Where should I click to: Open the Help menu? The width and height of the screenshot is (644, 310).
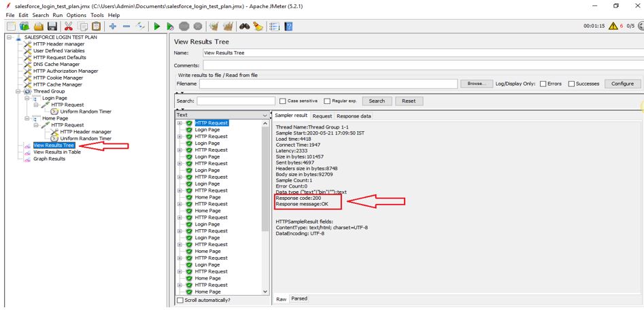point(114,15)
